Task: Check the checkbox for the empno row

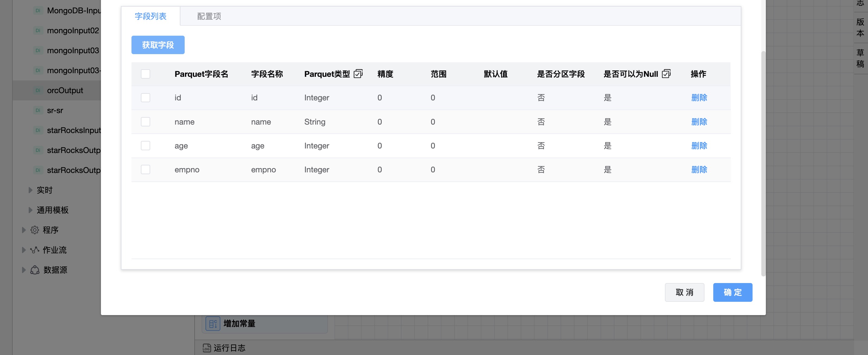Action: coord(145,170)
